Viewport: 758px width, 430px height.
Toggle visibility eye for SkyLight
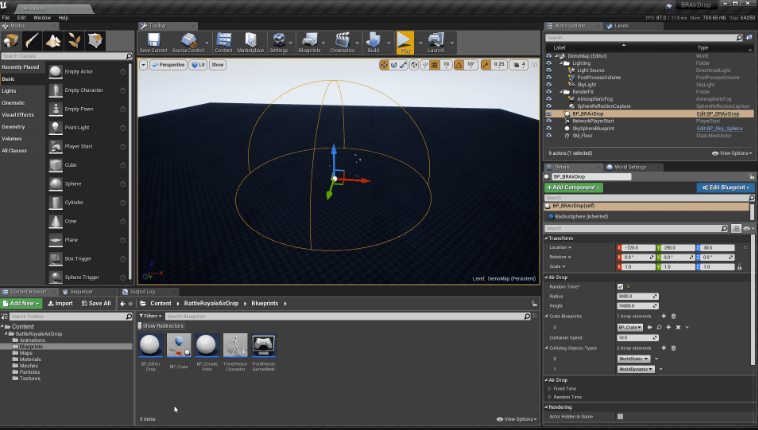(549, 85)
